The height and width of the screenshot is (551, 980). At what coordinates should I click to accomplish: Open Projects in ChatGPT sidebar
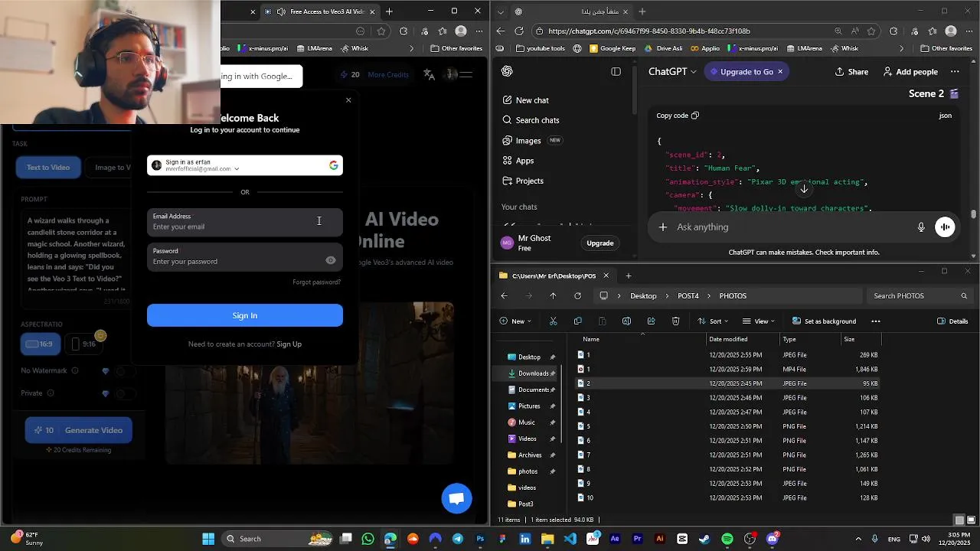click(522, 181)
